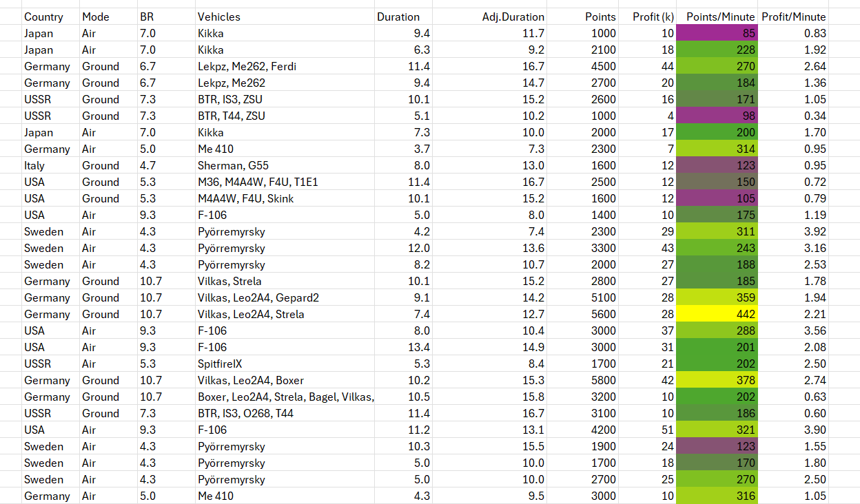Select the Profit (k) header cell
This screenshot has width=860, height=504.
[648, 17]
